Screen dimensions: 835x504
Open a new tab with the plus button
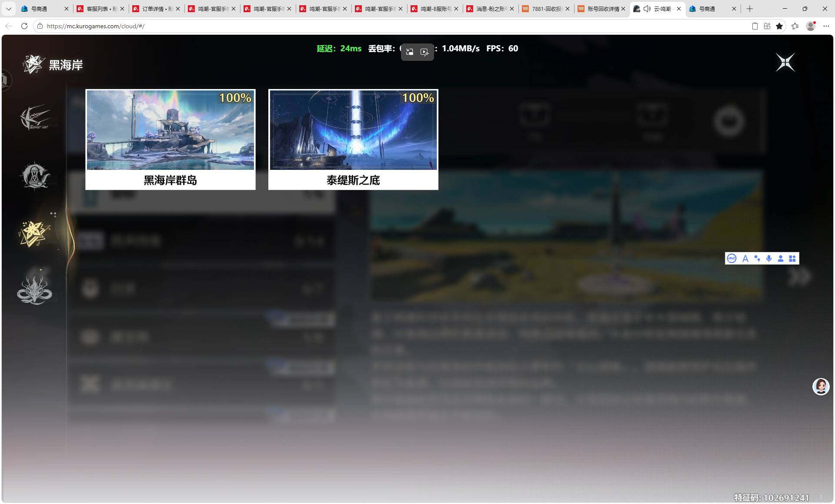(750, 9)
